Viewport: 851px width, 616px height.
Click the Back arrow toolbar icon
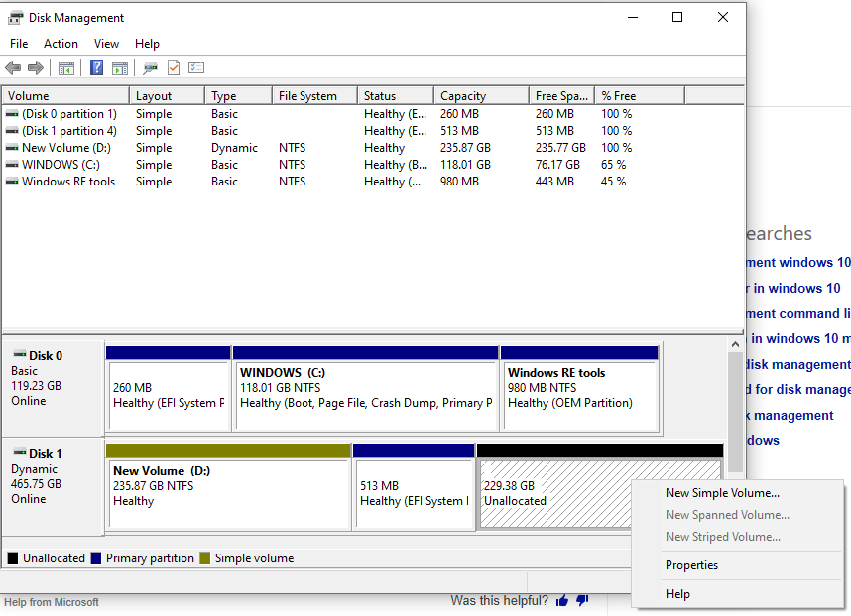pos(13,67)
